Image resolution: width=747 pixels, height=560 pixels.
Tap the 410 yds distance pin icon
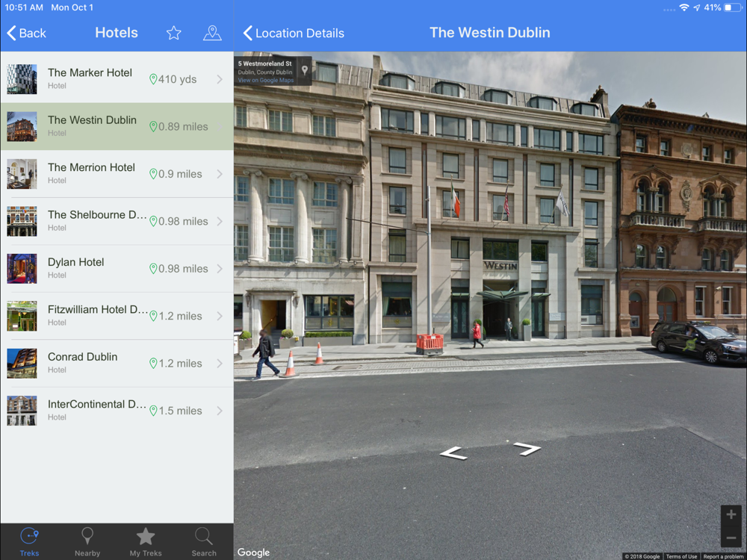(x=153, y=79)
